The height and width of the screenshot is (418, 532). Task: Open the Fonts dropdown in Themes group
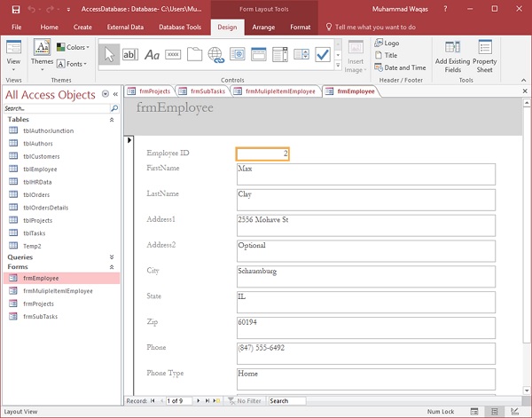(74, 64)
